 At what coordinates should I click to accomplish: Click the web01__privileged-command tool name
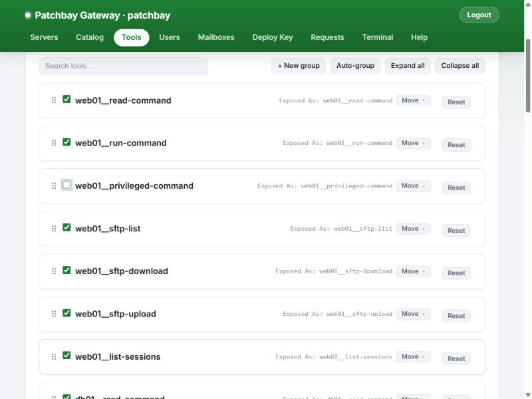pyautogui.click(x=134, y=186)
